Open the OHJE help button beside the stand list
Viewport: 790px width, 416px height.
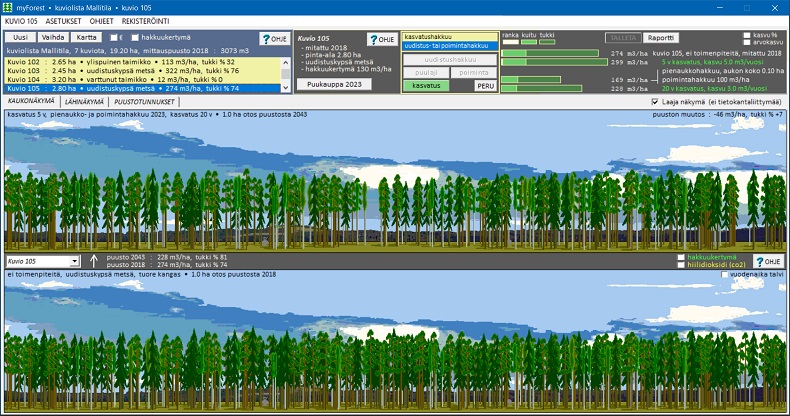pyautogui.click(x=273, y=38)
